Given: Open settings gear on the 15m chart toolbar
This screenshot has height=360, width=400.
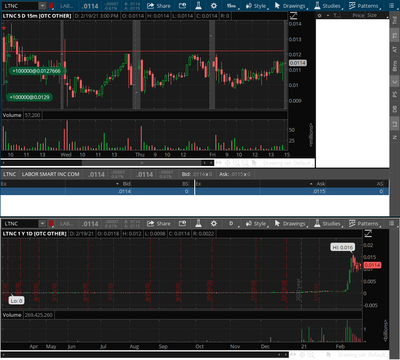Looking at the screenshot, I should [x=214, y=6].
